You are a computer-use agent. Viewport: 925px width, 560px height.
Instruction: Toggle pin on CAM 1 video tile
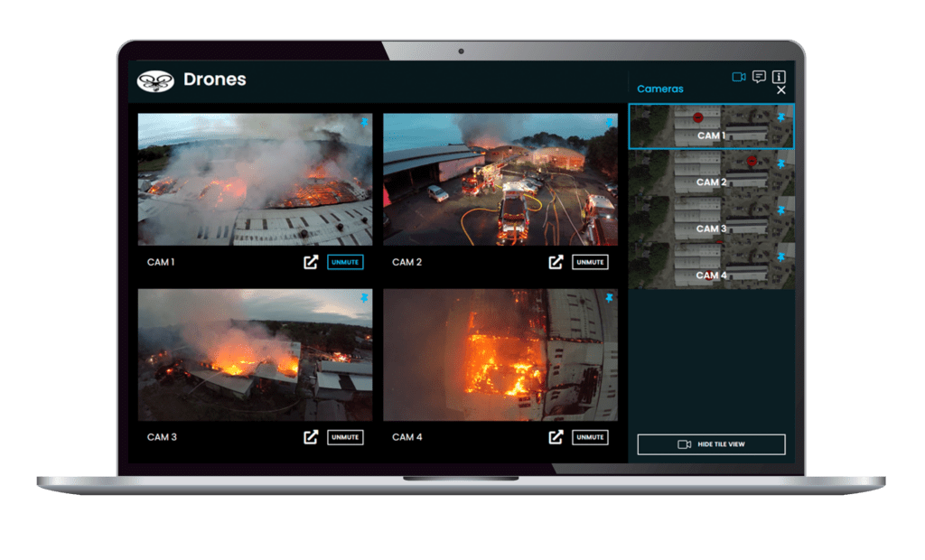[364, 122]
